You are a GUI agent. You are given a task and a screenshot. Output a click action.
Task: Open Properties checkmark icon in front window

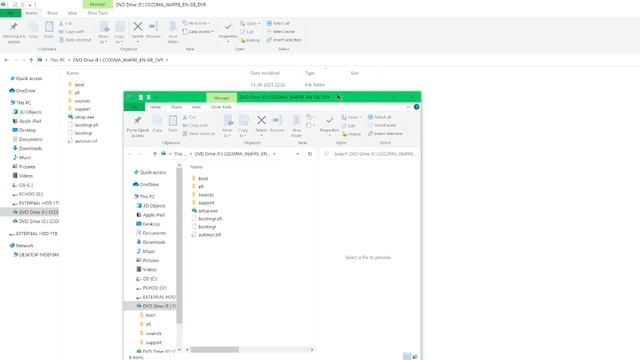(x=329, y=120)
